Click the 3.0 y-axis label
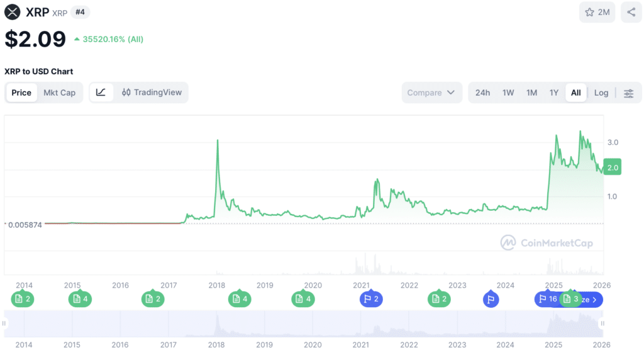The image size is (644, 360). (x=613, y=142)
